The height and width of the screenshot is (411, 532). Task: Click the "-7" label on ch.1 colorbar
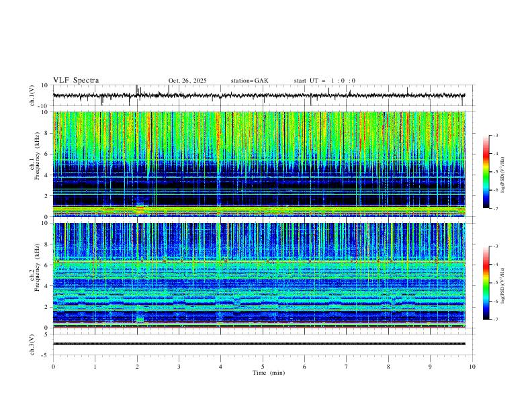495,208
